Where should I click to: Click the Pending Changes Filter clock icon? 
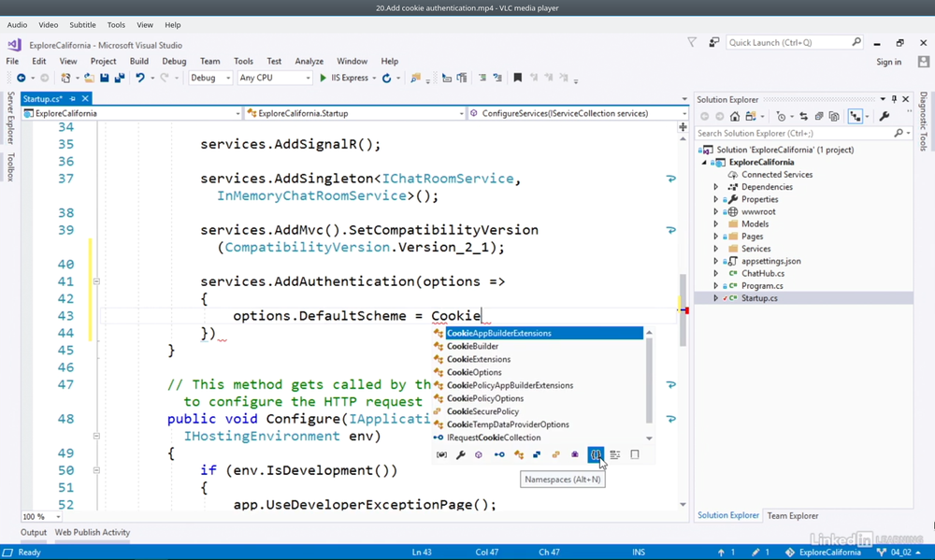[x=781, y=116]
